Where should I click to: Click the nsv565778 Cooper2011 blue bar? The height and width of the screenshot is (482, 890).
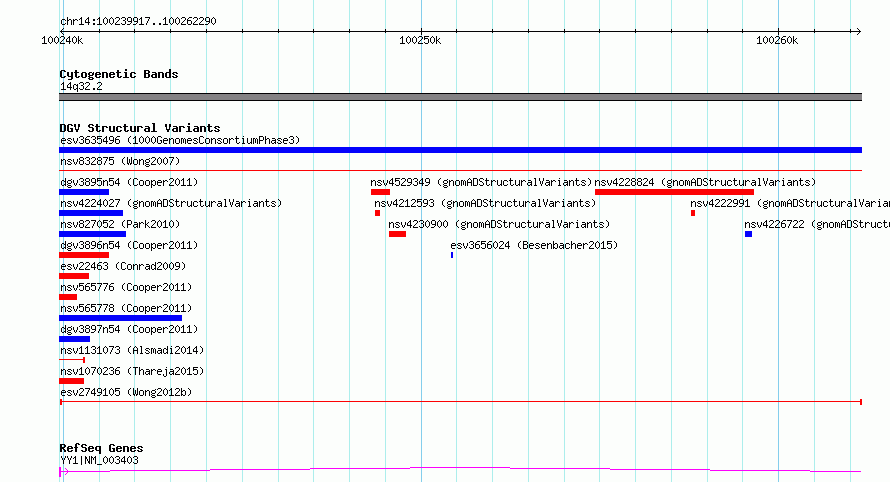(x=120, y=318)
